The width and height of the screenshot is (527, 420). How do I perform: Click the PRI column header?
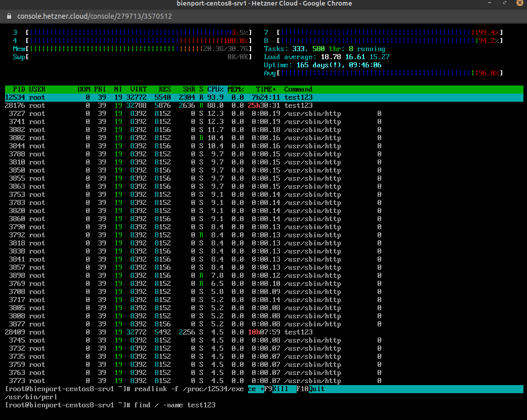click(100, 90)
